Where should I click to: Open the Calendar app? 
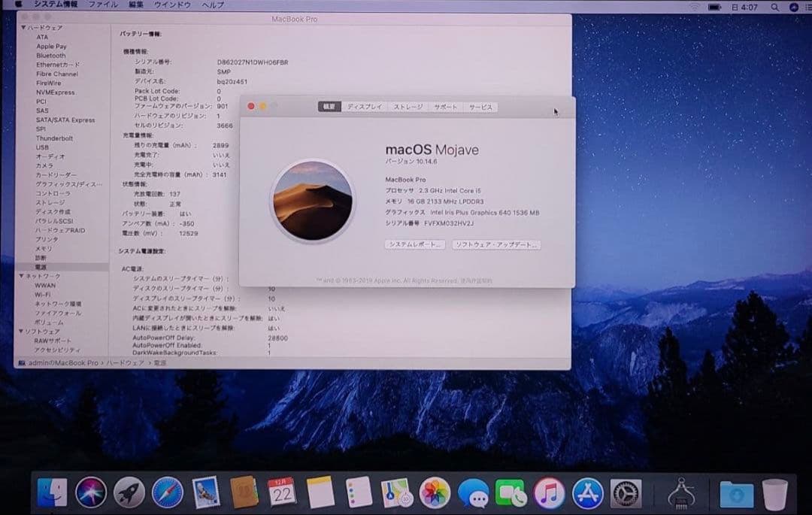(x=280, y=492)
